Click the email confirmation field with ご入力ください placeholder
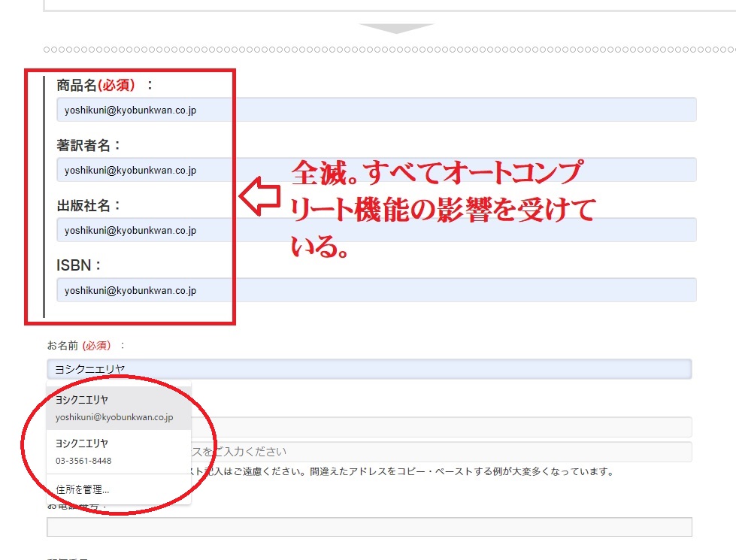The image size is (736, 560). [436, 452]
